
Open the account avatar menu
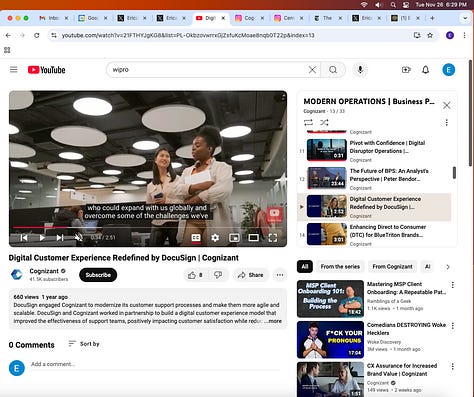coord(449,70)
